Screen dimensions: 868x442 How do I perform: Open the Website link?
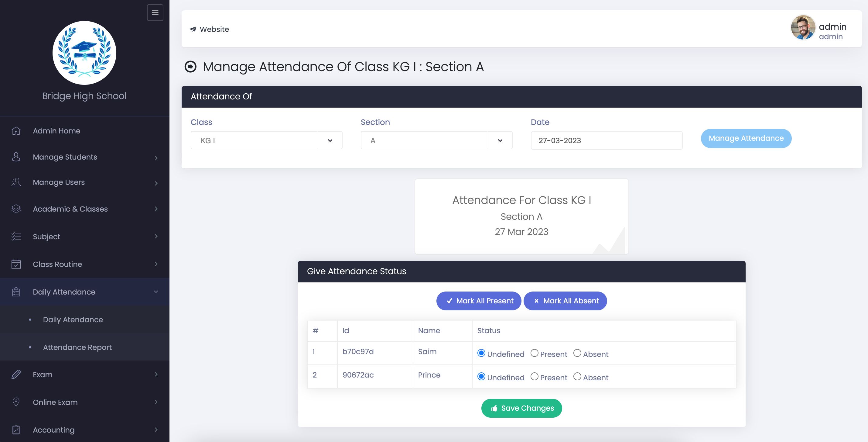pos(209,29)
